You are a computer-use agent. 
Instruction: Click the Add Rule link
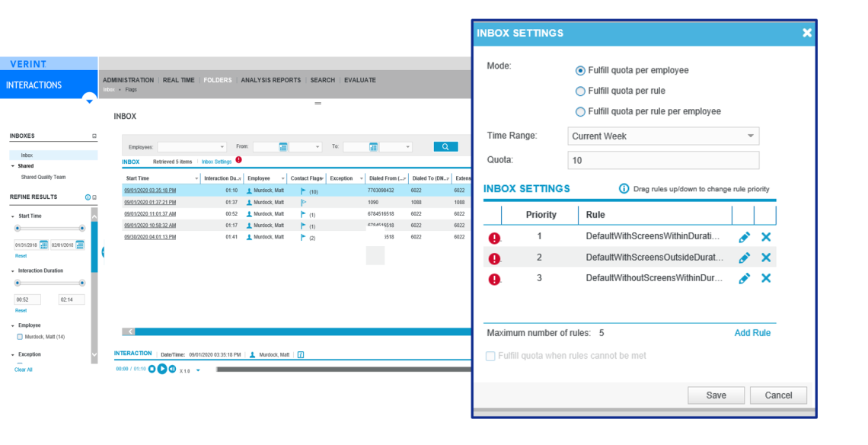coord(752,333)
